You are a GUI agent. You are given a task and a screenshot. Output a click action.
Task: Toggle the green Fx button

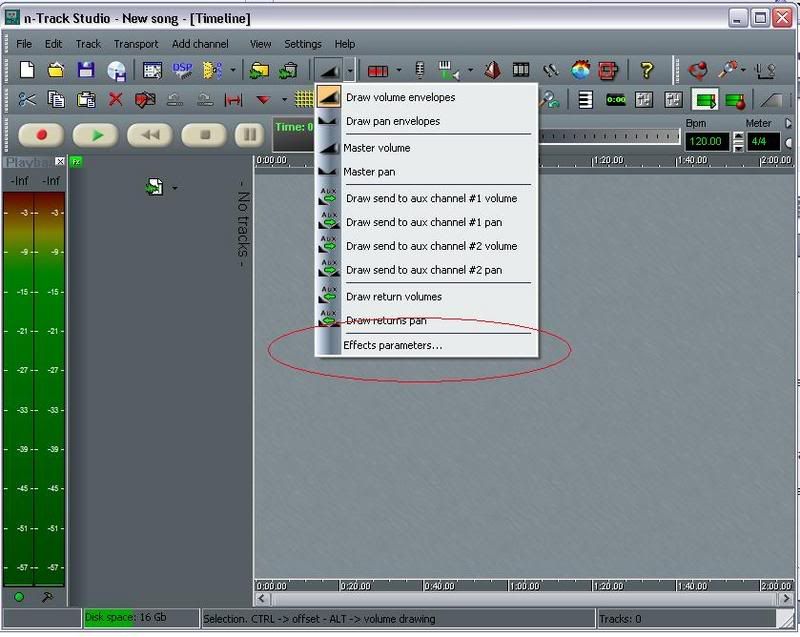(x=76, y=162)
